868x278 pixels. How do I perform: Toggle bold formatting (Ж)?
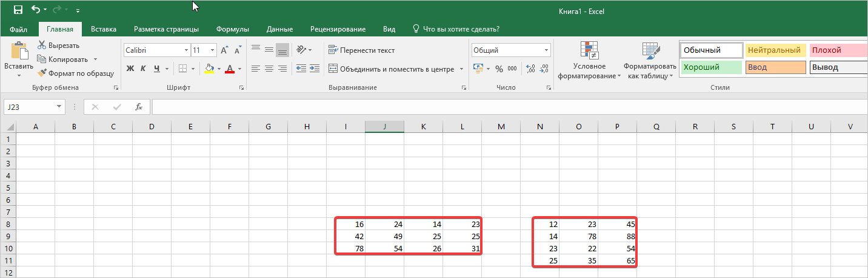tap(130, 69)
